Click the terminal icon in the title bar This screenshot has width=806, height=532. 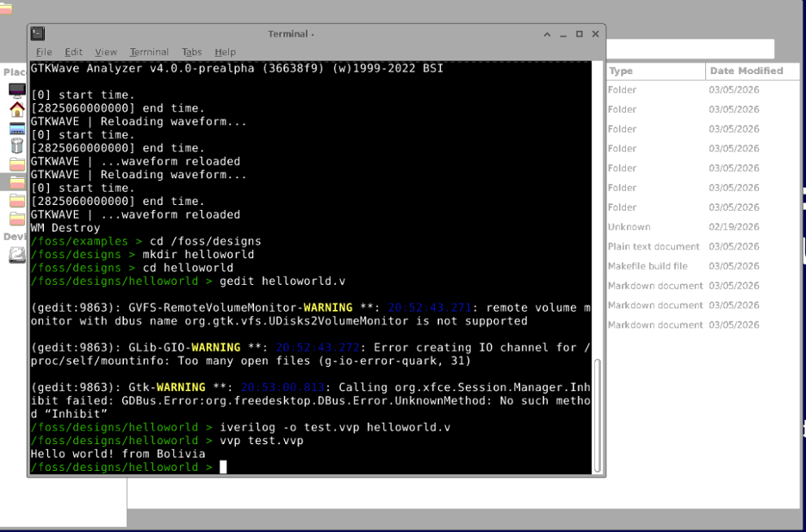click(38, 34)
